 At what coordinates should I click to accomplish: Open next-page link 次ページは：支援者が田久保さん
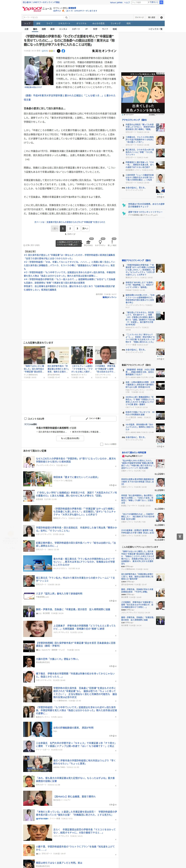pos(70,222)
